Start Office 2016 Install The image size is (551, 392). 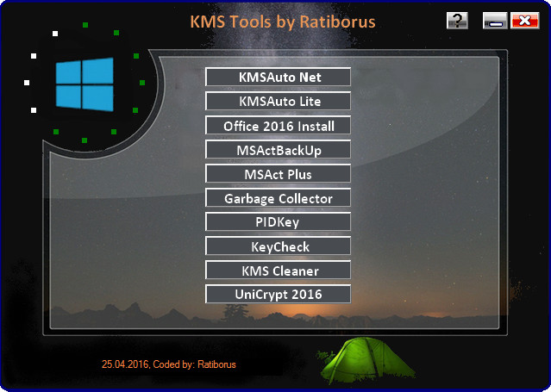[x=278, y=126]
